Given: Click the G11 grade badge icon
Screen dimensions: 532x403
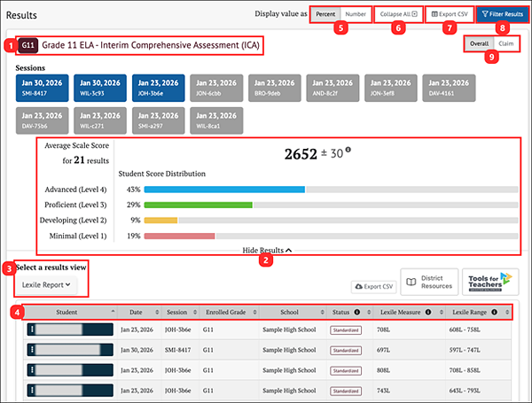Looking at the screenshot, I should point(27,45).
